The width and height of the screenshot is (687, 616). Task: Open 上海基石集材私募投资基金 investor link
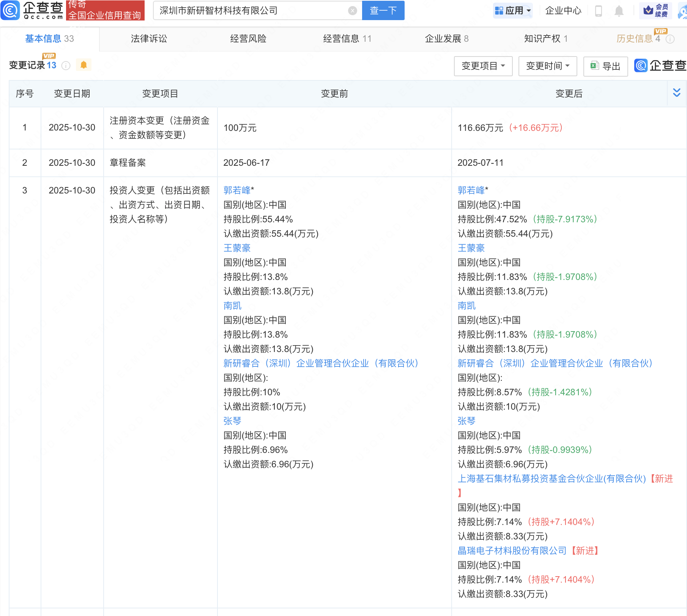click(551, 479)
